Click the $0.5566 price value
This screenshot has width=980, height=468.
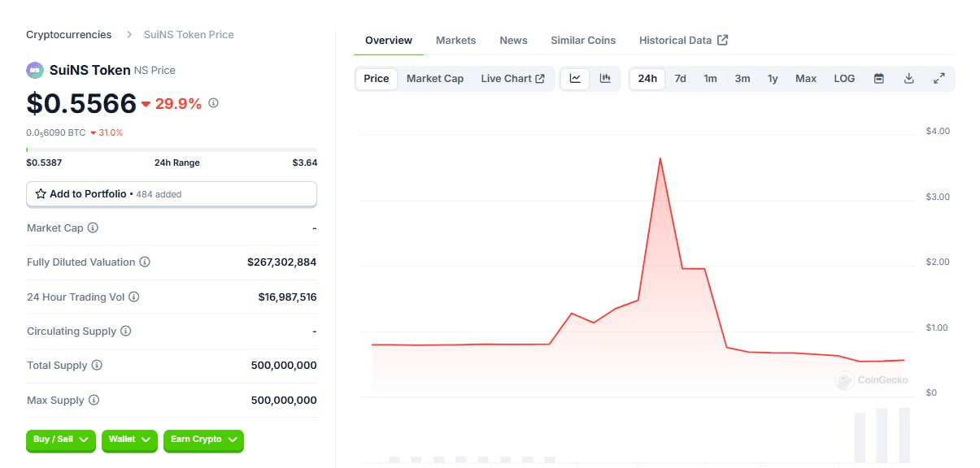(x=81, y=103)
